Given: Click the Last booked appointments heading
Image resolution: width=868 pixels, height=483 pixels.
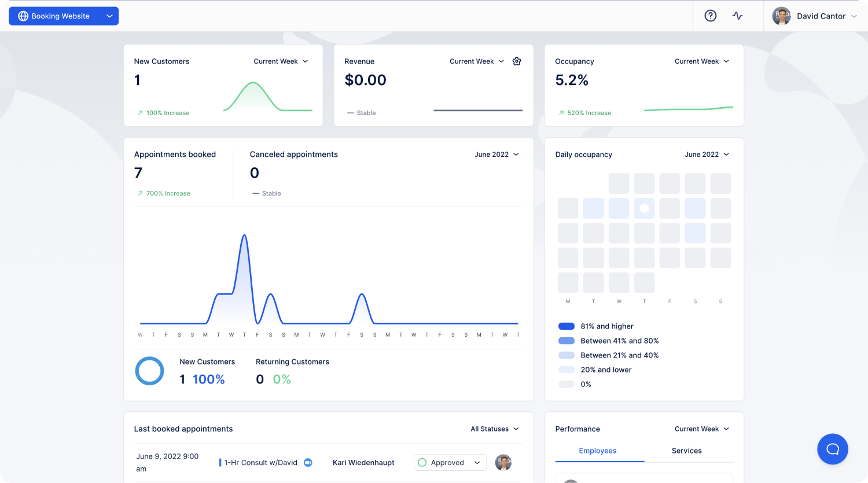Looking at the screenshot, I should click(183, 429).
